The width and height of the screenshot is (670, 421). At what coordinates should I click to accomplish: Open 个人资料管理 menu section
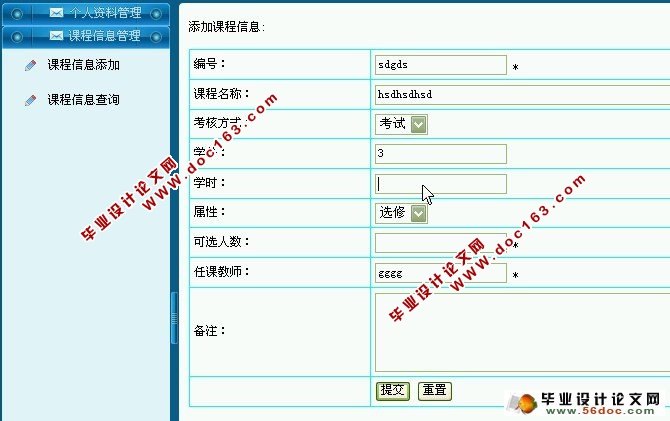pos(85,13)
